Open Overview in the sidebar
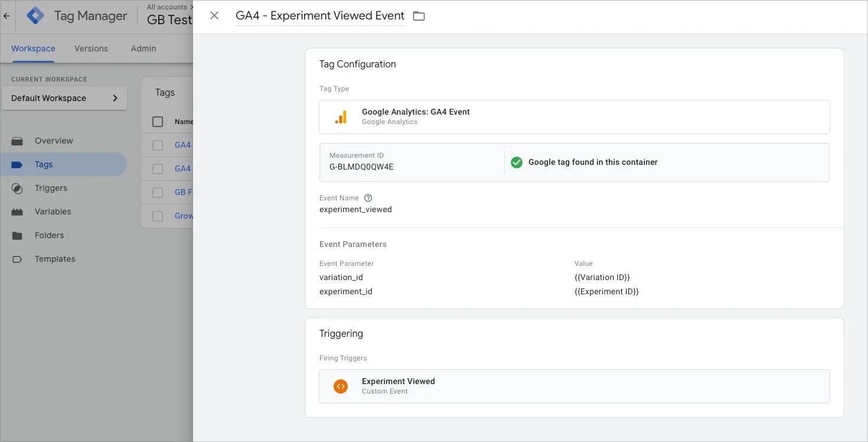The image size is (868, 442). pyautogui.click(x=54, y=141)
